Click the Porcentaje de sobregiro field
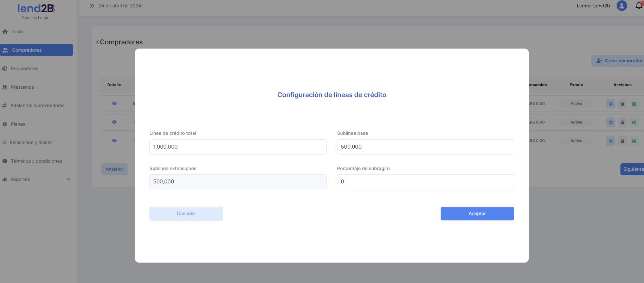The height and width of the screenshot is (283, 644). coord(425,182)
